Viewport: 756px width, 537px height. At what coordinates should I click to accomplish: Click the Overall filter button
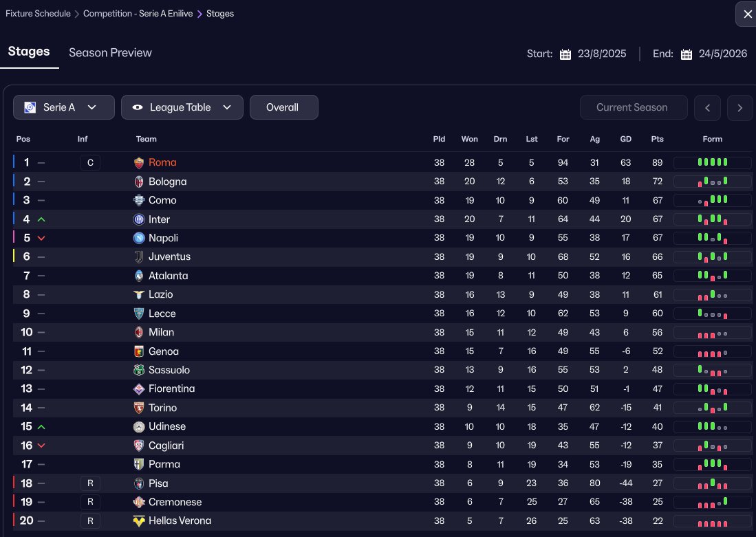click(283, 107)
